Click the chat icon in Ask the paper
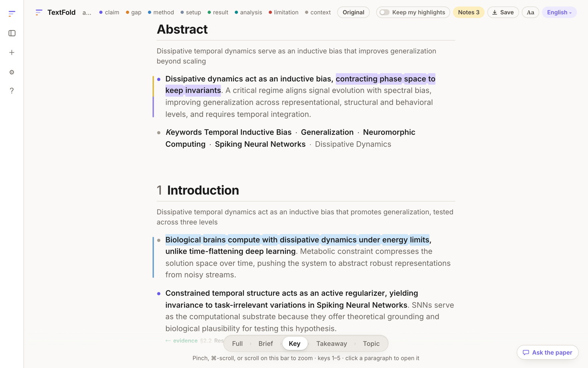 [526, 353]
